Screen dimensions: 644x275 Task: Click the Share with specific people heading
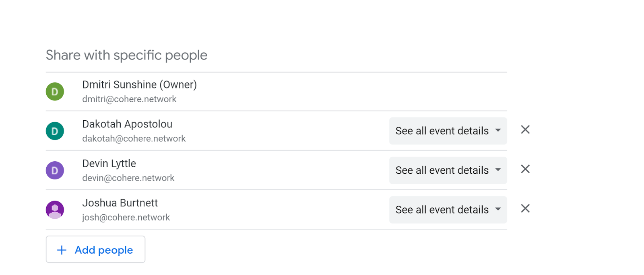tap(126, 55)
